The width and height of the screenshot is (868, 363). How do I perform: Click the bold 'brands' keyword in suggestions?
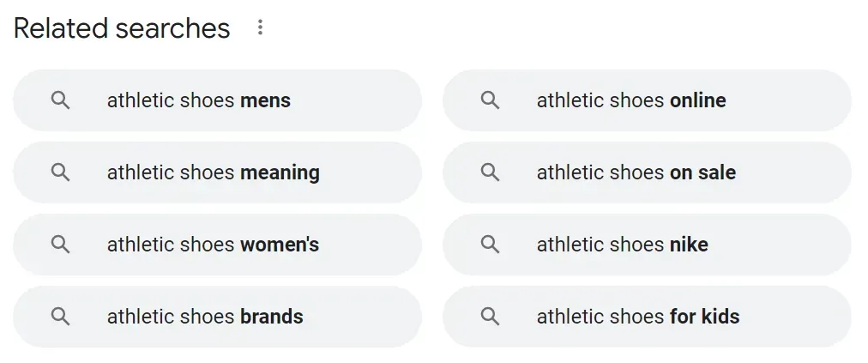coord(272,317)
